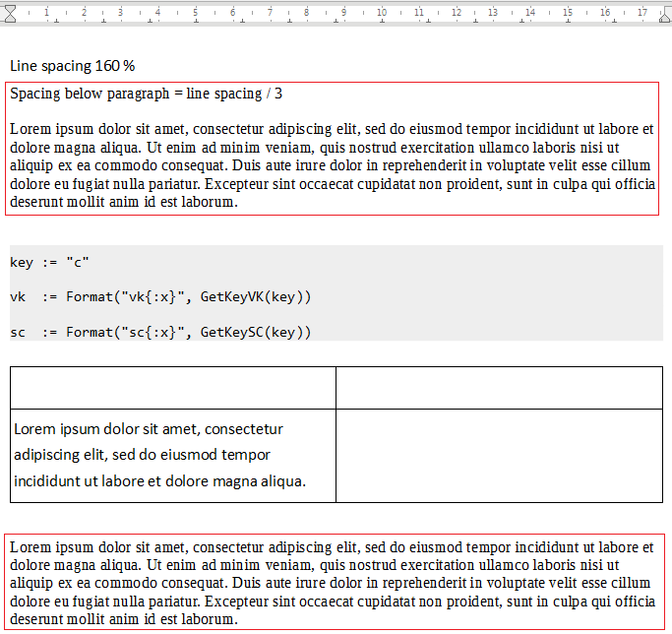Click the empty top-left table cell
The width and height of the screenshot is (672, 634).
pos(173,388)
